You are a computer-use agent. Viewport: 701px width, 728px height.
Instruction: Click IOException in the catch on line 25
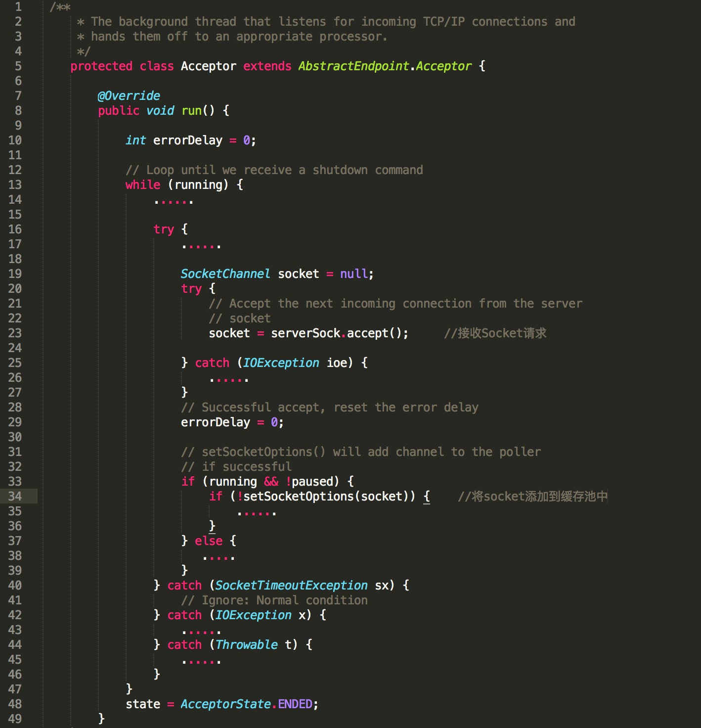click(x=281, y=363)
